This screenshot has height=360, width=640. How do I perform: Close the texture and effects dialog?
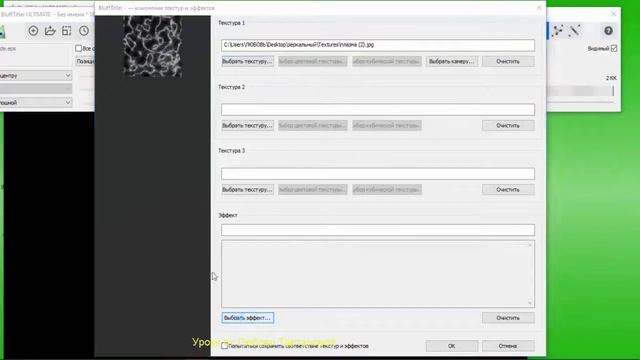(539, 8)
